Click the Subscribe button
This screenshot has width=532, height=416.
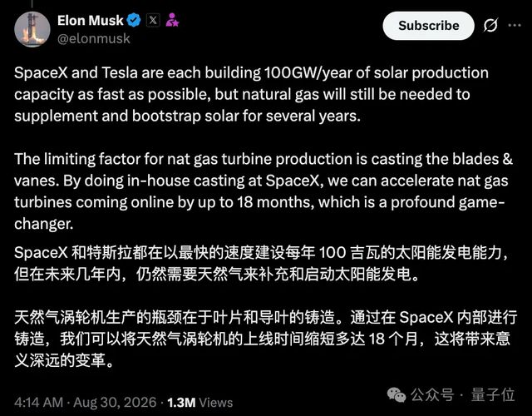click(428, 26)
